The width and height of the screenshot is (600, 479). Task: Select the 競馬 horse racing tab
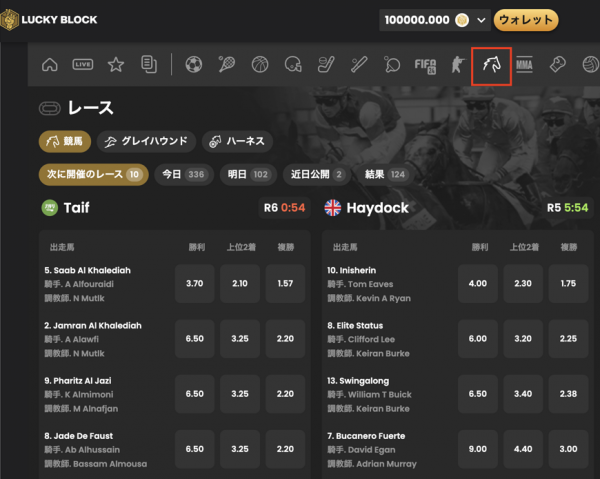pyautogui.click(x=65, y=142)
